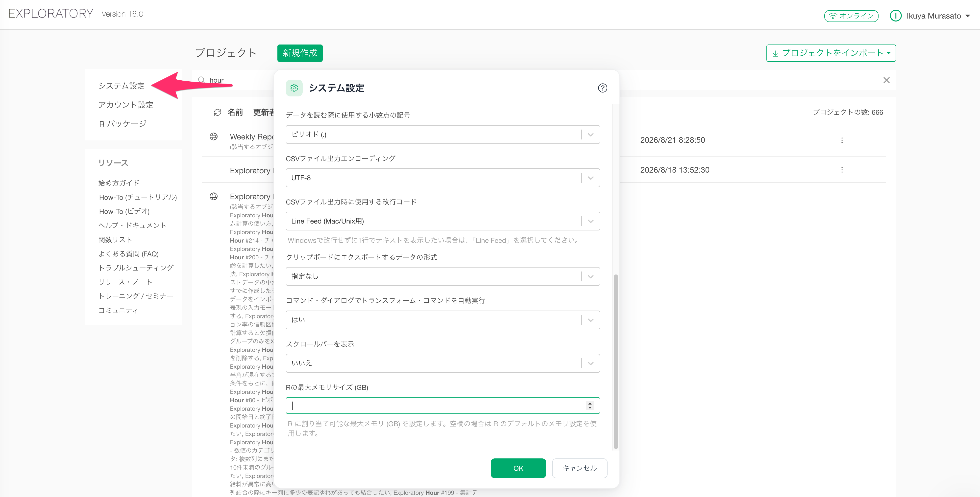The image size is (980, 497).
Task: Click the キャンセル button
Action: click(579, 468)
